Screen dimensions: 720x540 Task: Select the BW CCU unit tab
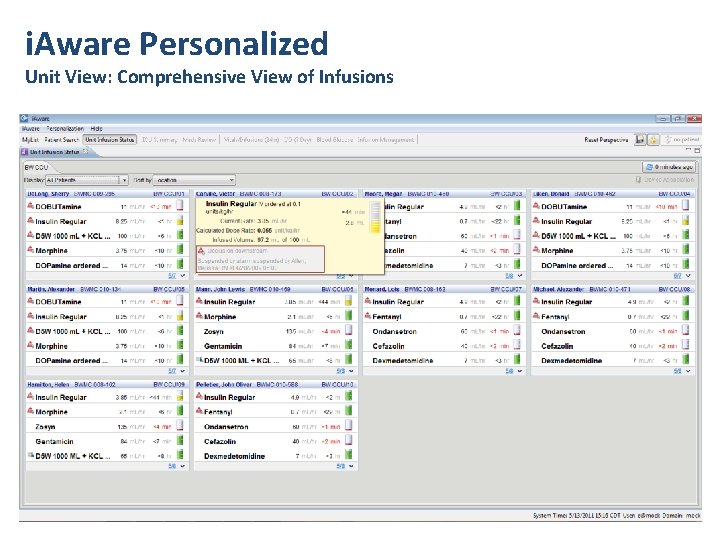click(x=37, y=167)
